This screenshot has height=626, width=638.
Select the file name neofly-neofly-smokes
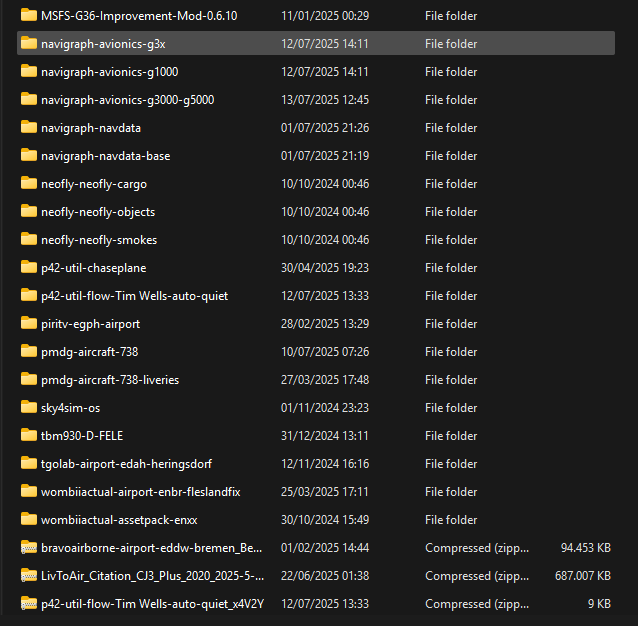point(99,240)
